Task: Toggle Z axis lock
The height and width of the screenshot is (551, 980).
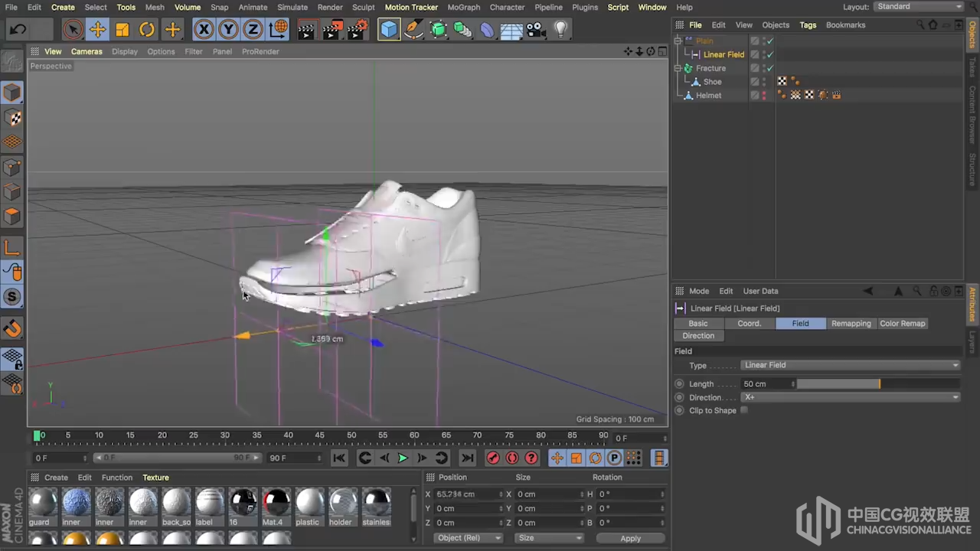Action: pyautogui.click(x=253, y=30)
